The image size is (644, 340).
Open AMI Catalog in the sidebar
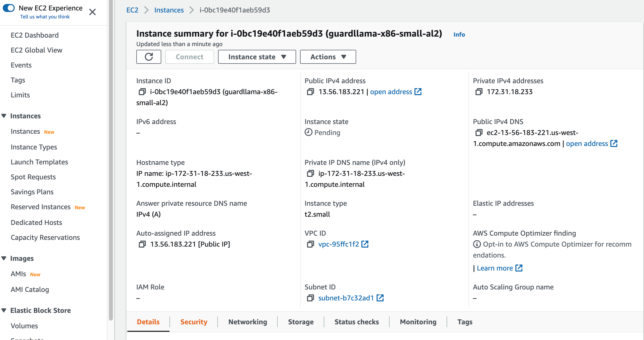(x=30, y=289)
